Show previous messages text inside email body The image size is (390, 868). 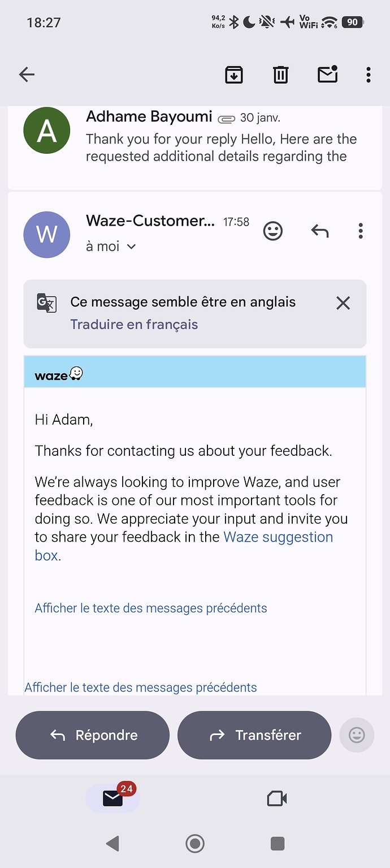(x=151, y=608)
